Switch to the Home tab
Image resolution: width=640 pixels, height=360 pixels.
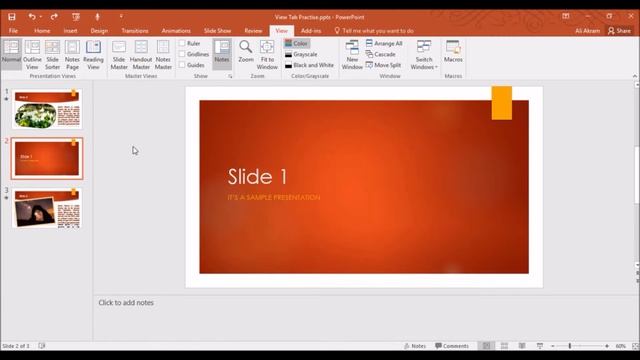pyautogui.click(x=42, y=31)
